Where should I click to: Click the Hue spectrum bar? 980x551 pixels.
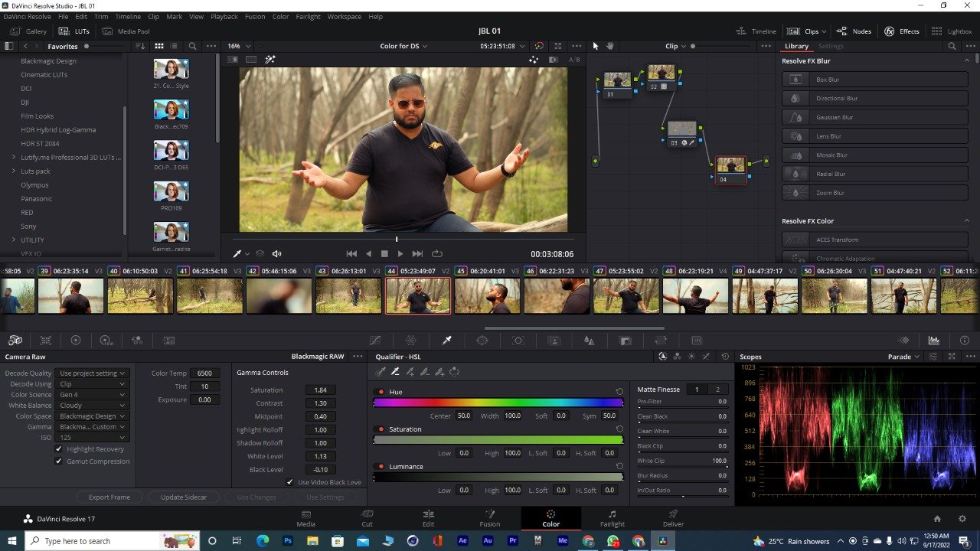point(498,403)
